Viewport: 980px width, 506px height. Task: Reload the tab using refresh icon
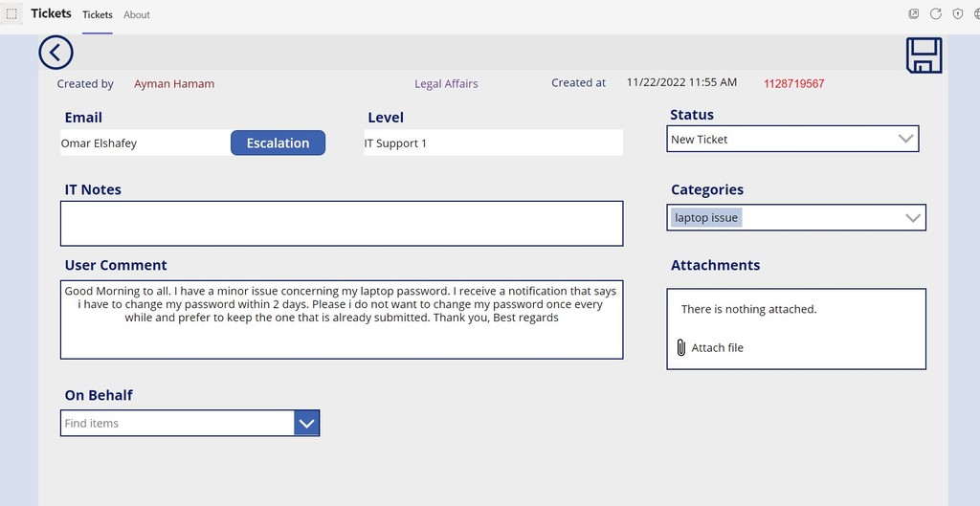tap(936, 13)
